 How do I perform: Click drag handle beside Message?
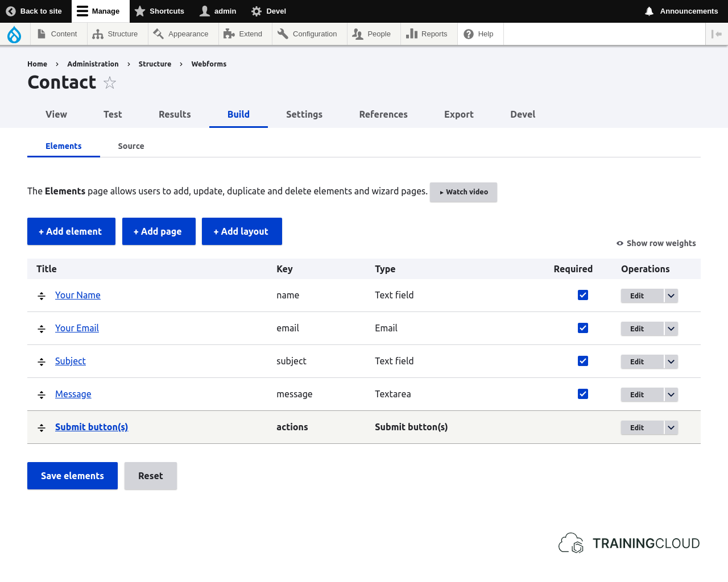[42, 395]
